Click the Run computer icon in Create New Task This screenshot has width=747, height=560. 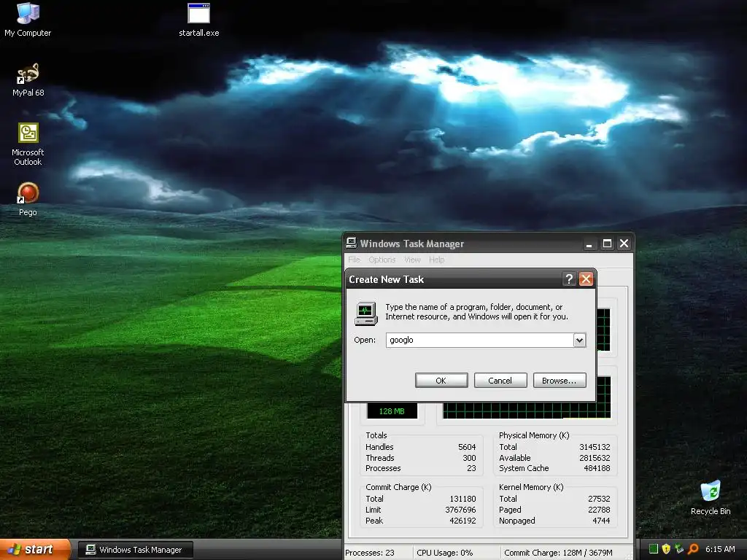click(x=366, y=314)
